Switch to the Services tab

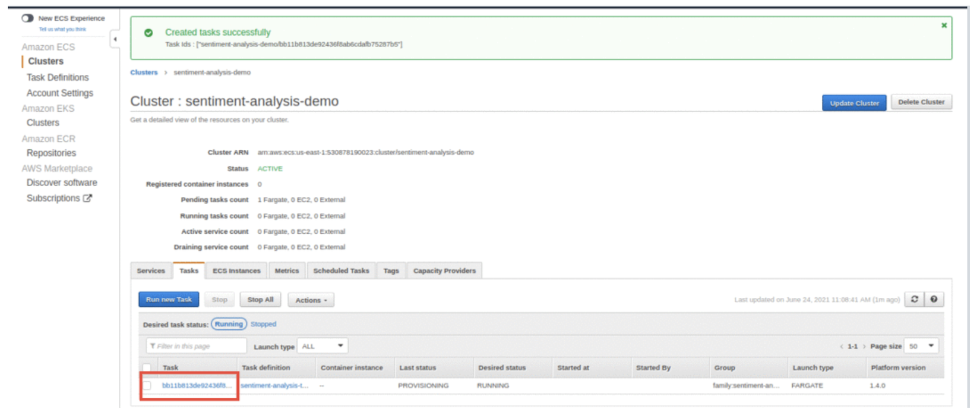pos(151,271)
